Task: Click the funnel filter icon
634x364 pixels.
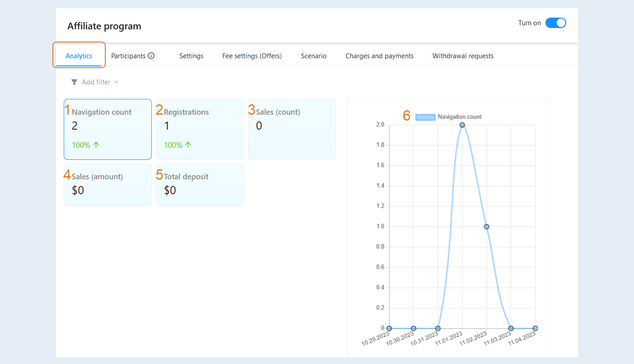Action: (x=74, y=82)
